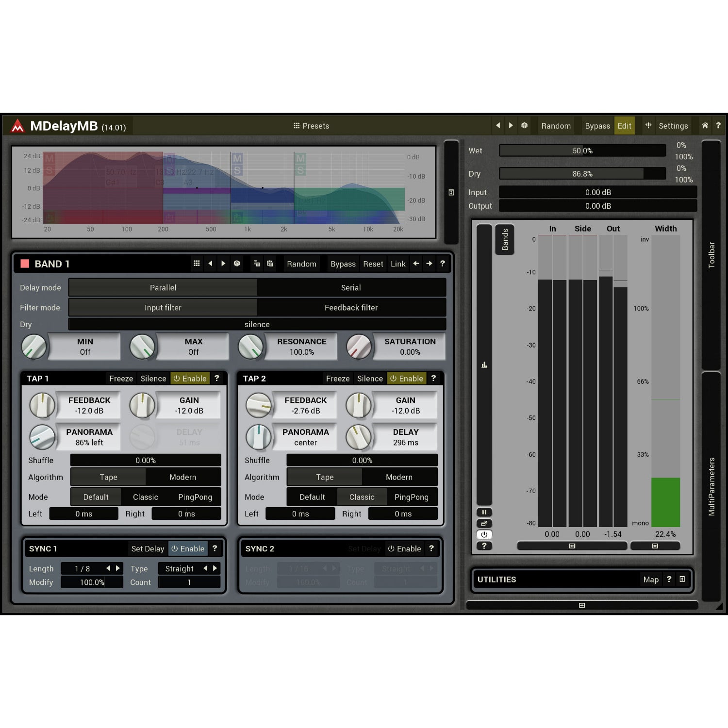728x728 pixels.
Task: Select Classic mode in Tap 2
Action: (x=362, y=497)
